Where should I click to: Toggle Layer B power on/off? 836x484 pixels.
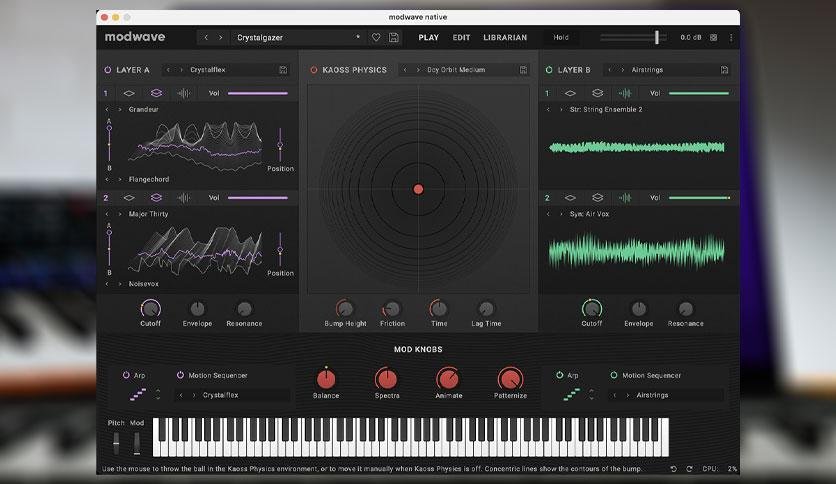coord(549,70)
